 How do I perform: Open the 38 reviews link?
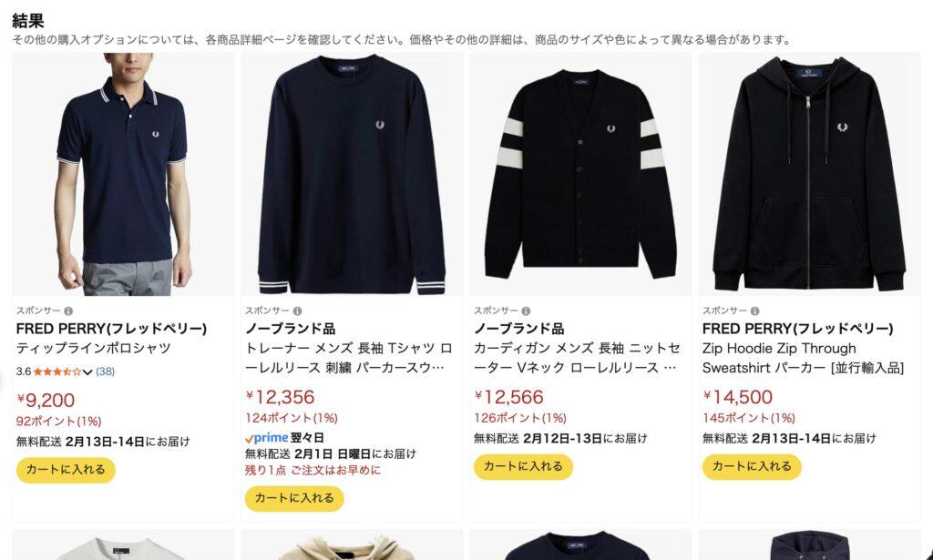[106, 372]
